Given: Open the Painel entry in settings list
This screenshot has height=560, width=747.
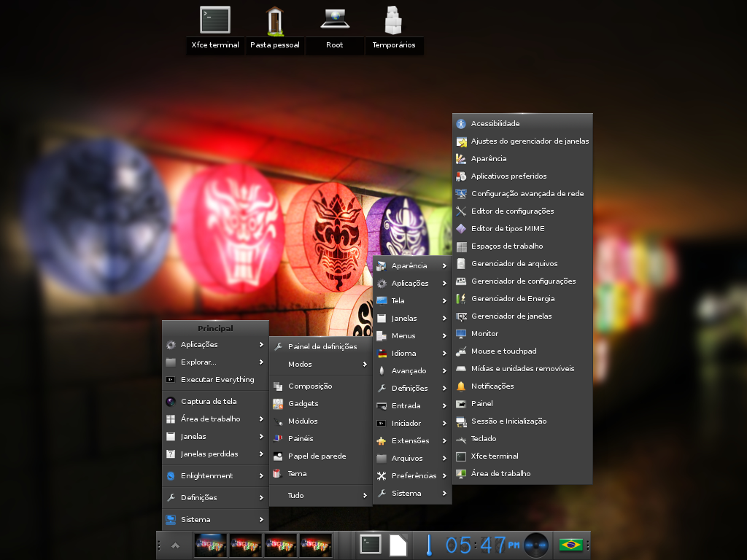Looking at the screenshot, I should [522, 404].
